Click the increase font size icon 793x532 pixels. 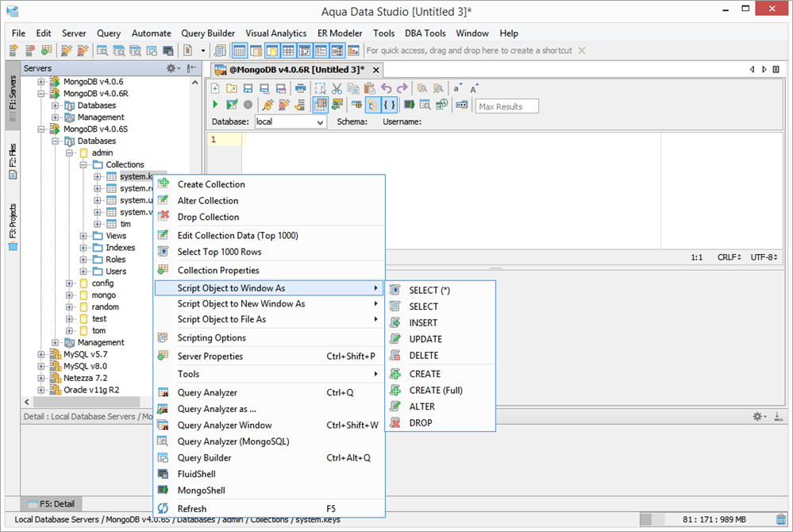point(474,88)
